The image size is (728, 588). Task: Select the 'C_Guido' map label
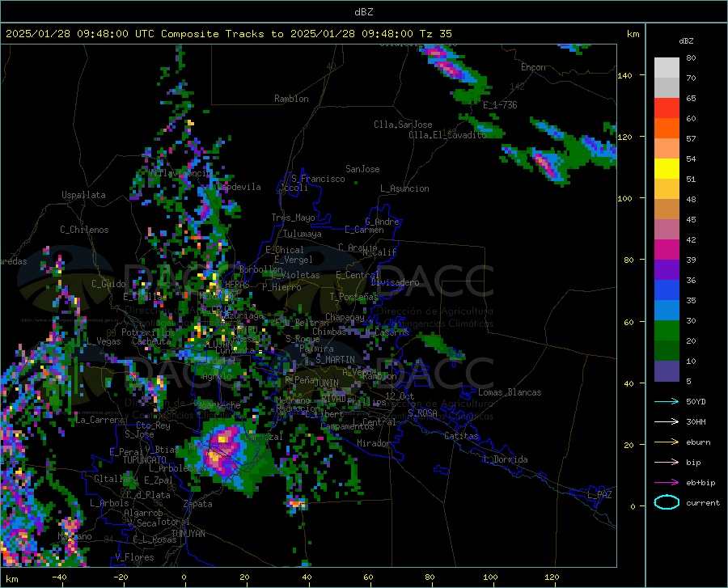point(108,284)
